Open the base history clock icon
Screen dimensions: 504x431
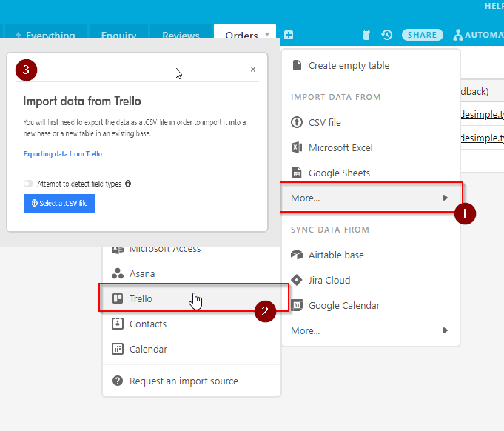386,35
